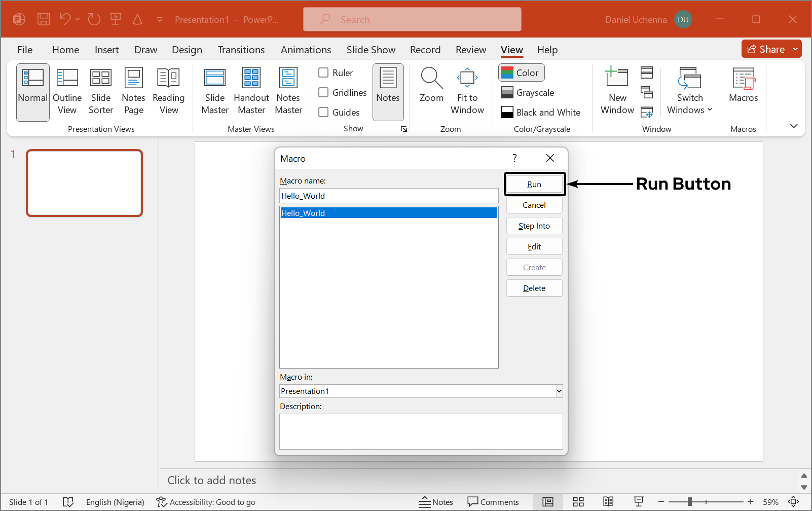Click the Zoom magnifier icon

pos(431,79)
